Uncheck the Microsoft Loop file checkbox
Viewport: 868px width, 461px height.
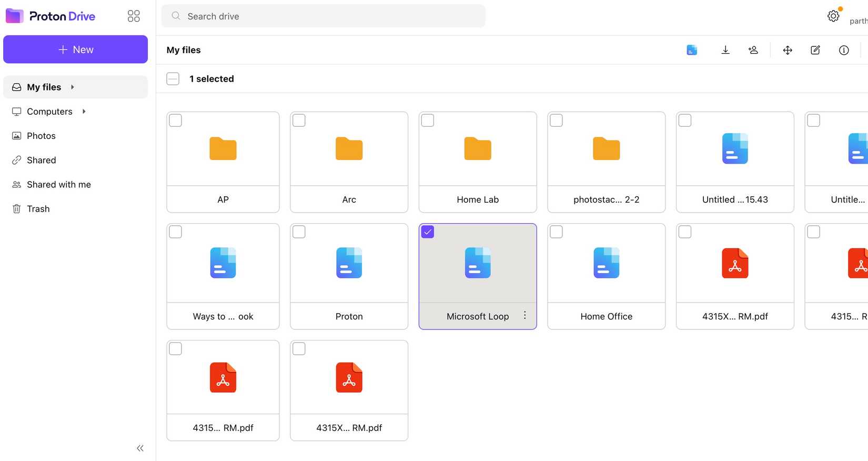(428, 232)
